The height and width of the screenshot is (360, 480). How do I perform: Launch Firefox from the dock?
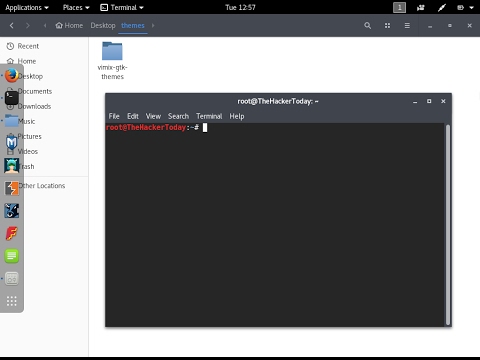12,76
